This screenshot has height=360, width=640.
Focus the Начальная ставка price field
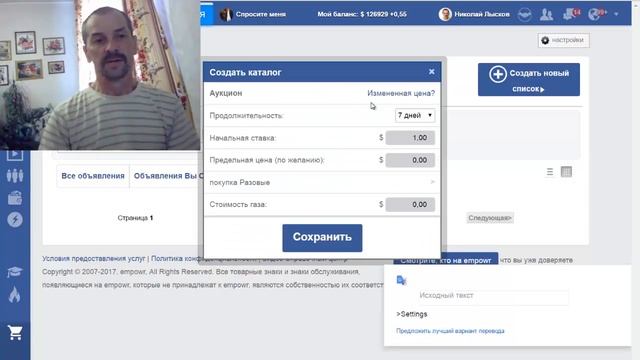point(410,138)
